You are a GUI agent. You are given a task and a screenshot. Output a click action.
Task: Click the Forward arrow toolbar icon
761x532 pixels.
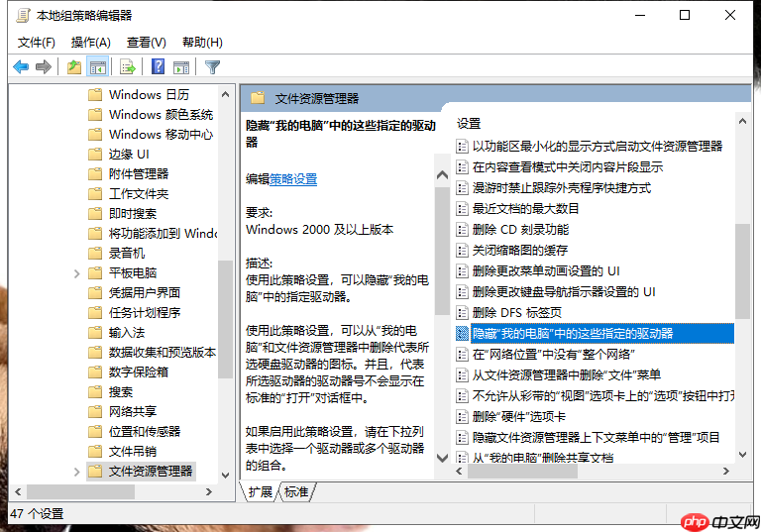click(44, 66)
